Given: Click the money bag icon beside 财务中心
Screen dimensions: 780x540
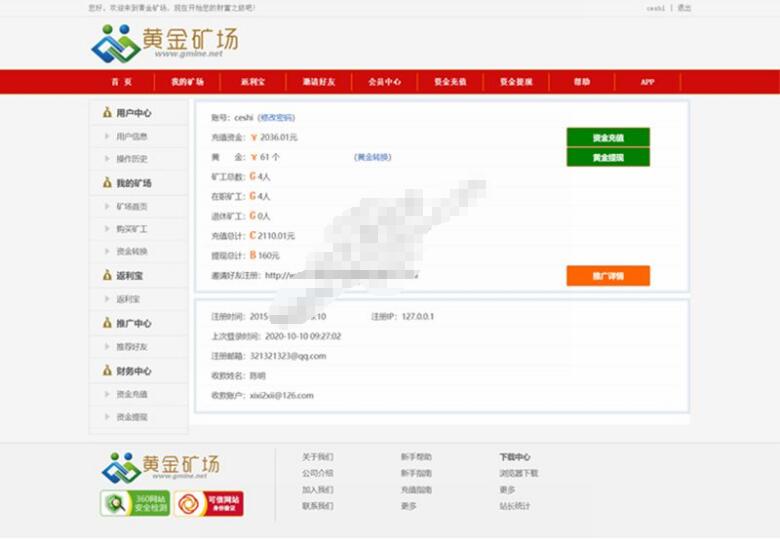Looking at the screenshot, I should click(107, 370).
